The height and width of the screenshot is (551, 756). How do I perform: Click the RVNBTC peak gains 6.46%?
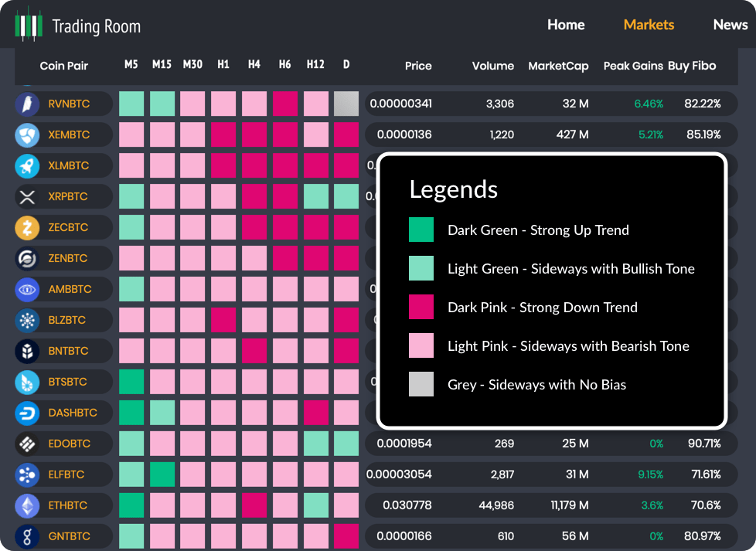[649, 104]
